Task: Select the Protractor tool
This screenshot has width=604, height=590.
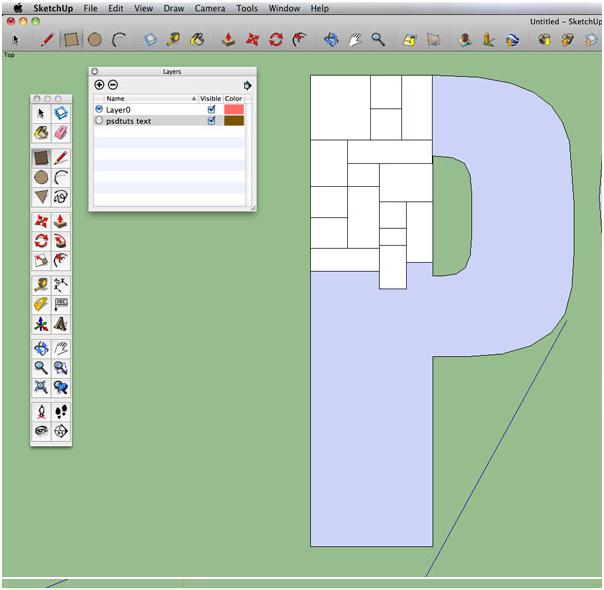Action: pyautogui.click(x=41, y=304)
